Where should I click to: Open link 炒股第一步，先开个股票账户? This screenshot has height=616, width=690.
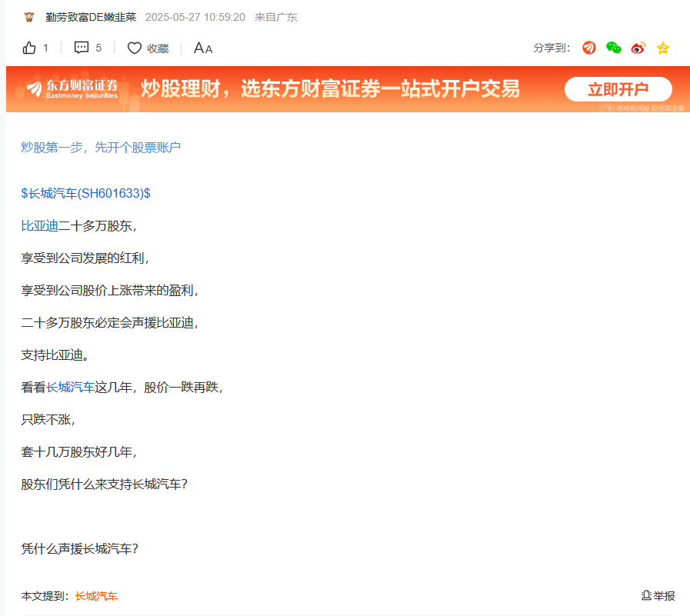(101, 148)
